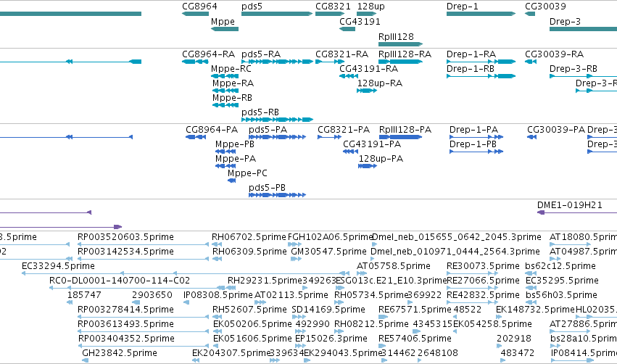Open the CG8321-PA protein label
Image resolution: width=617 pixels, height=364 pixels.
click(344, 130)
